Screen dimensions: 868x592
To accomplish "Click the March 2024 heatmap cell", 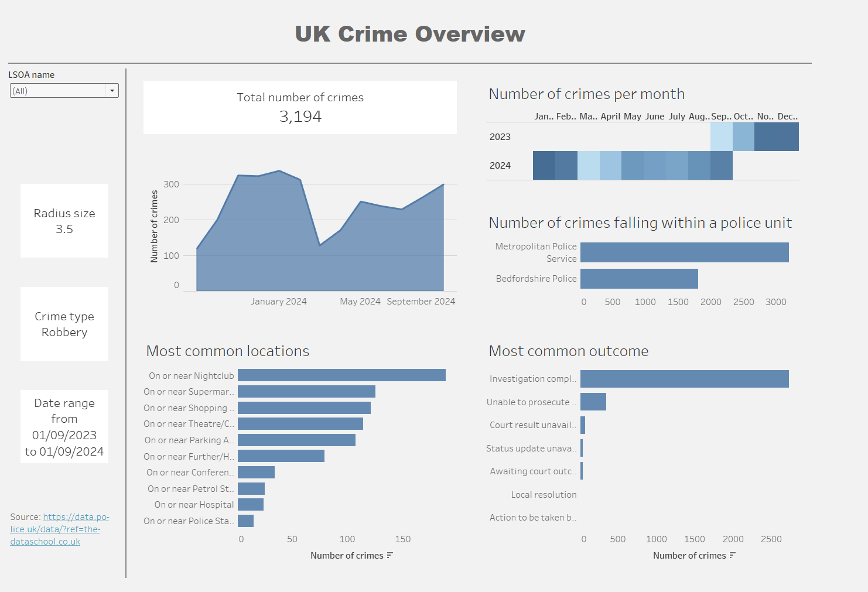I will point(589,165).
